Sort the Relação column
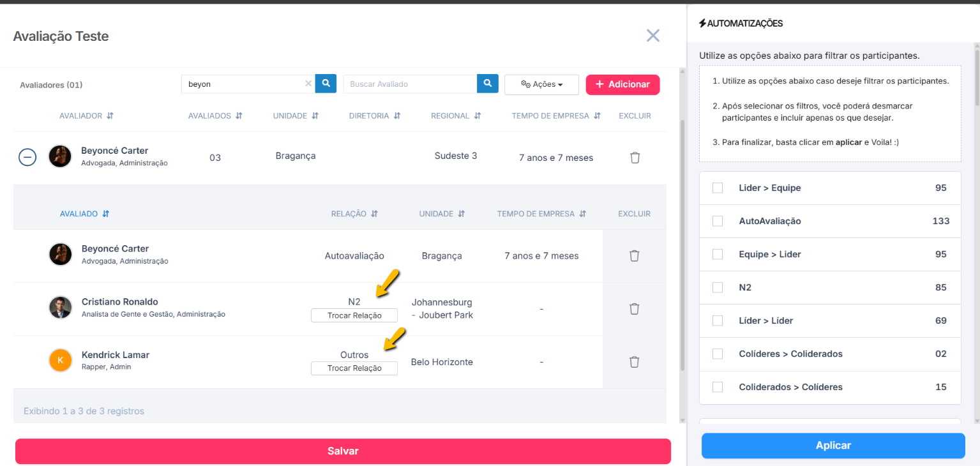The height and width of the screenshot is (466, 980). pyautogui.click(x=375, y=214)
